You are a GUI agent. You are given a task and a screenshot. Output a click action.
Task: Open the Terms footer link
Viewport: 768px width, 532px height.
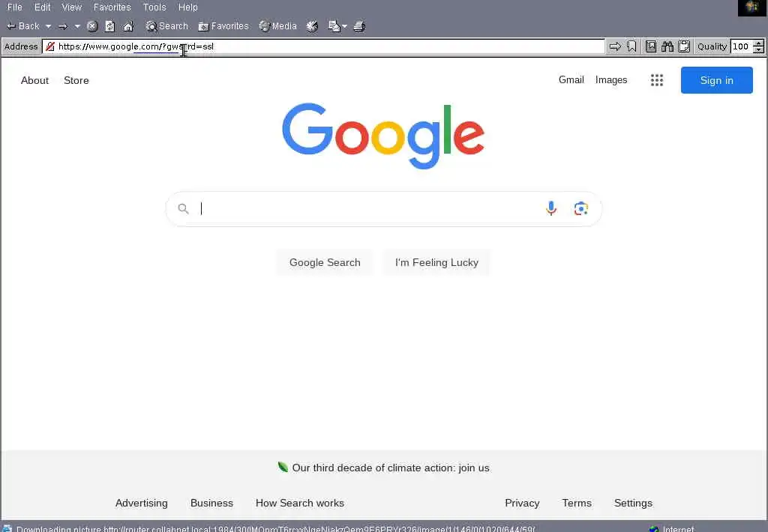coord(577,503)
